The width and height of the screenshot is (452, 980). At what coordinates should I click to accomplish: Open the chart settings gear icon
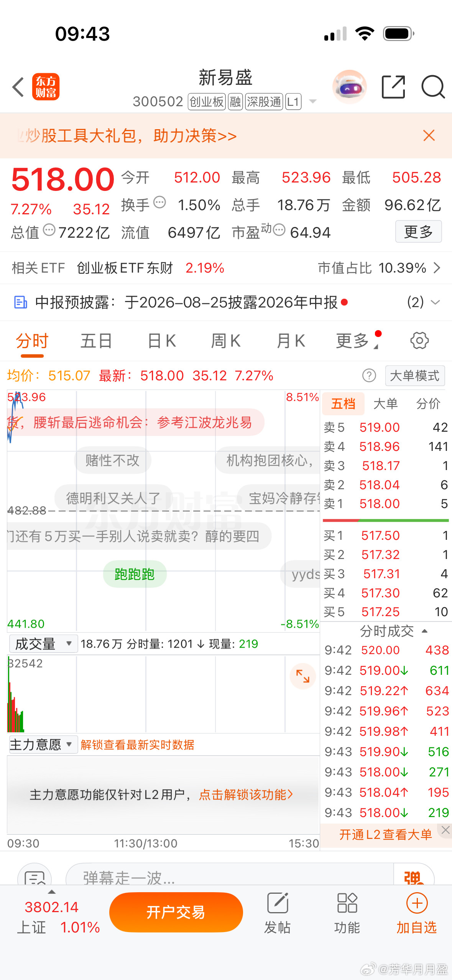[419, 340]
